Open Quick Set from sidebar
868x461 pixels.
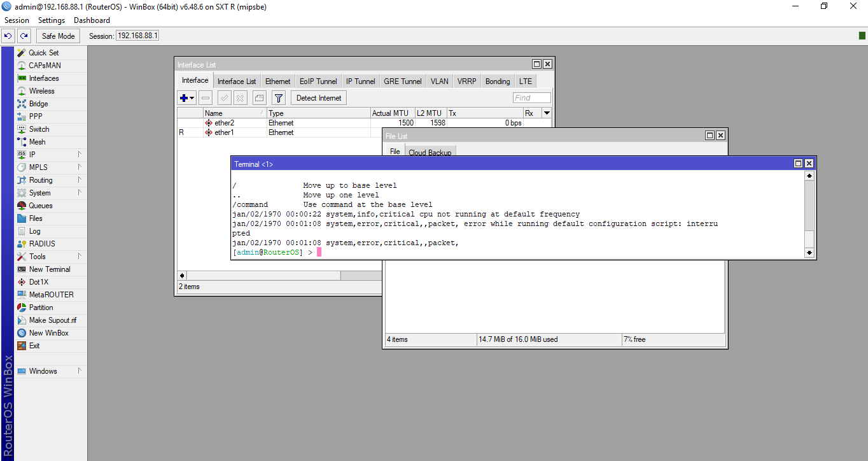(x=43, y=53)
